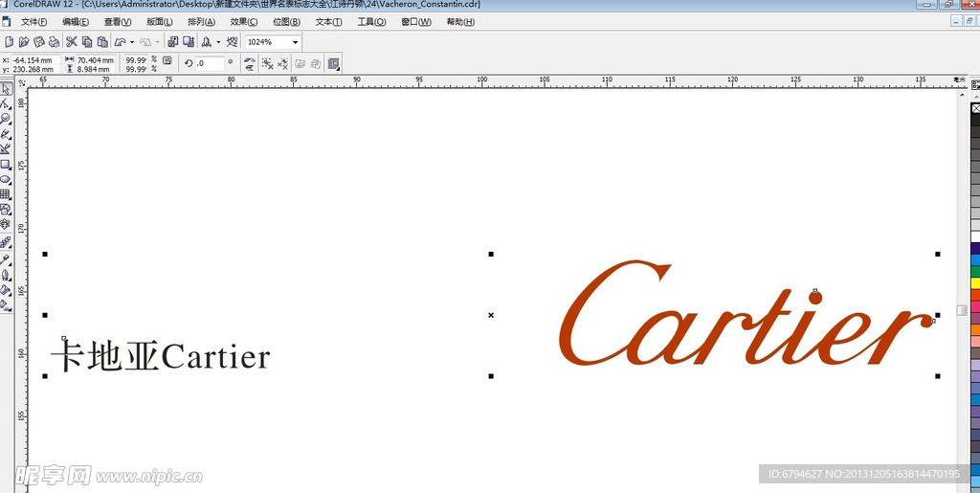Click the Print icon in toolbar

(x=54, y=42)
